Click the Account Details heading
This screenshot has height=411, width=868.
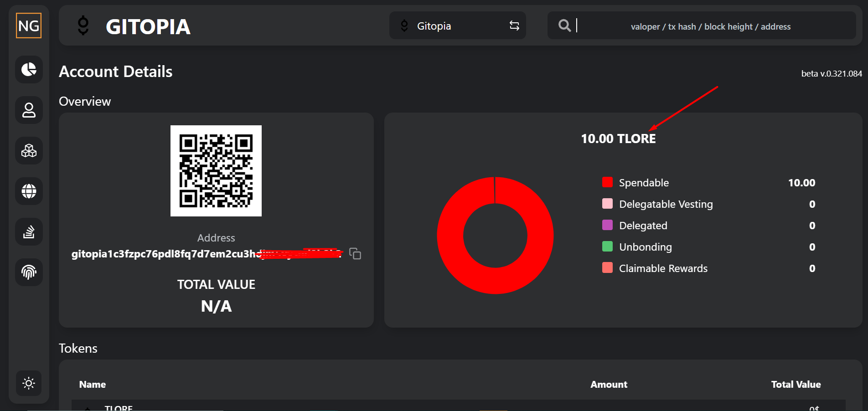coord(116,72)
